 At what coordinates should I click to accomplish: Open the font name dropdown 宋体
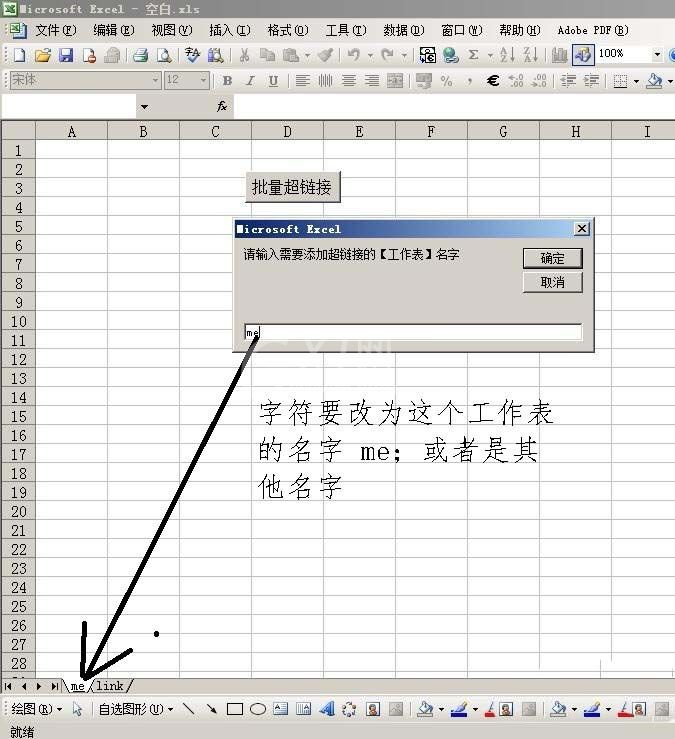[x=155, y=81]
